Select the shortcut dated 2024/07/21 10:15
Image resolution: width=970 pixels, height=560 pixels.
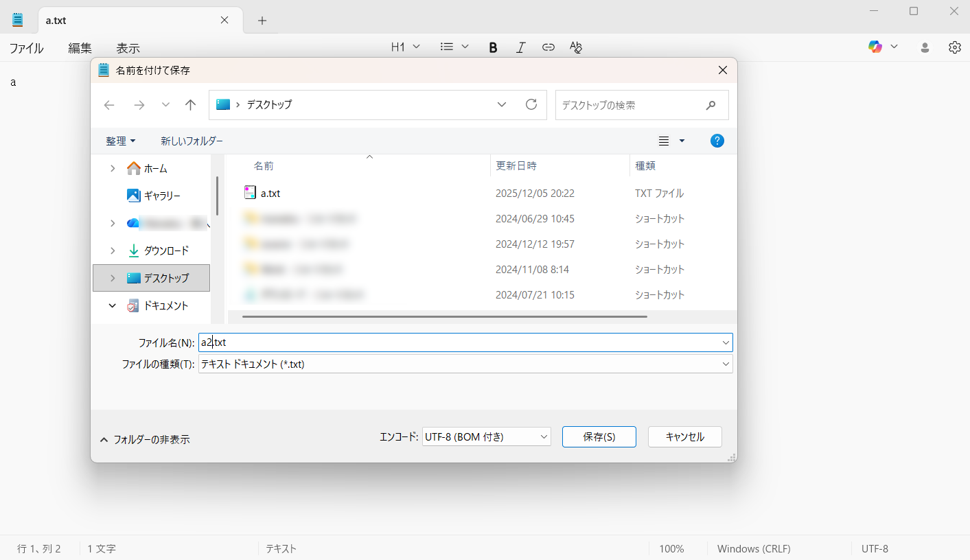483,295
